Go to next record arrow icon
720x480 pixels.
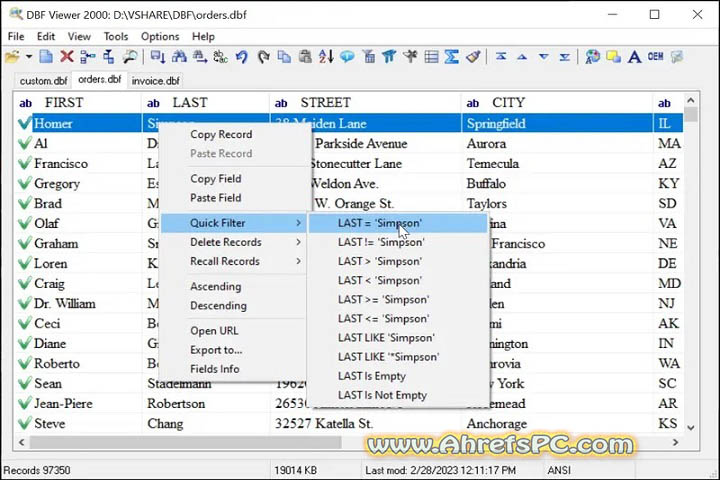click(544, 57)
